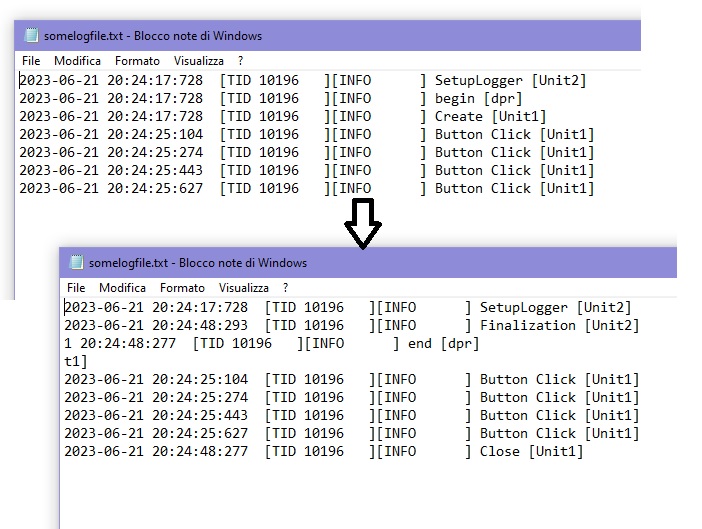Click the 20:24:25:104 Button Click line in the lower window
702x529 pixels.
click(x=352, y=380)
